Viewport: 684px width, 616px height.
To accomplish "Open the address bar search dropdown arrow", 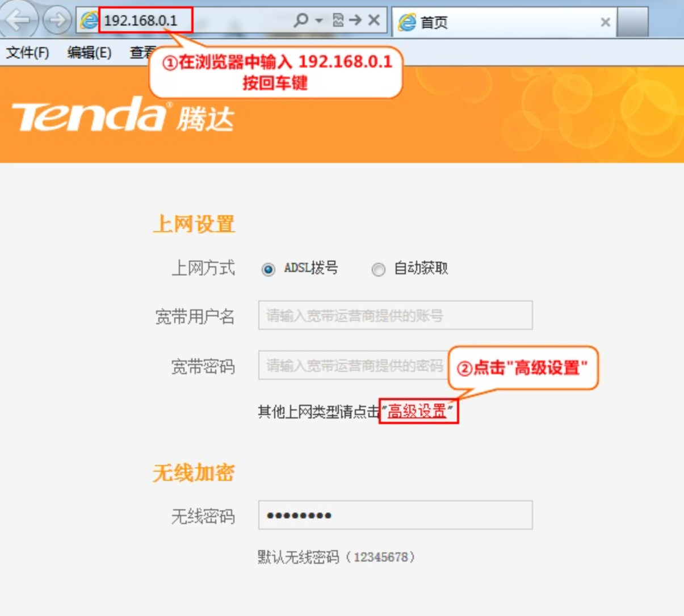I will pos(319,21).
